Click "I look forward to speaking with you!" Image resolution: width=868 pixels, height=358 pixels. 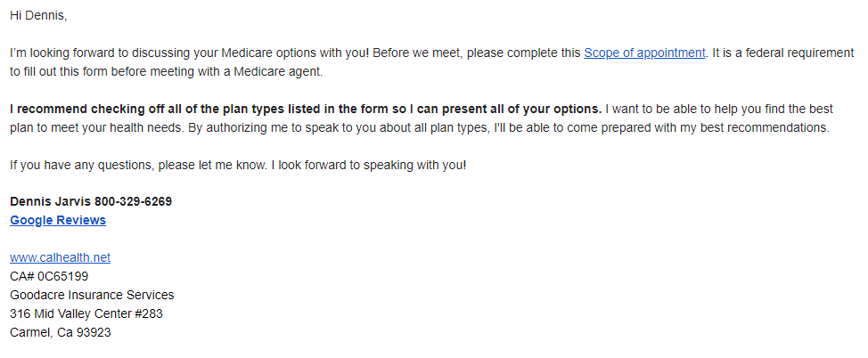[369, 165]
